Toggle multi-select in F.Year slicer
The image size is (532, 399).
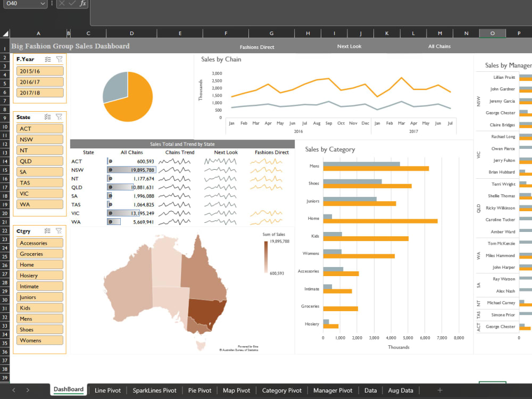pos(48,60)
